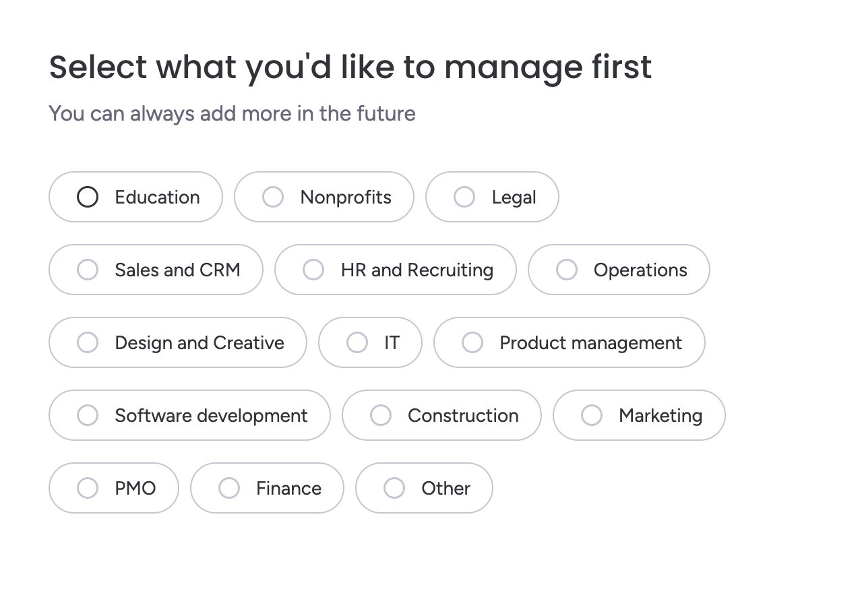
Task: Select the Marketing radio button
Action: coord(592,415)
